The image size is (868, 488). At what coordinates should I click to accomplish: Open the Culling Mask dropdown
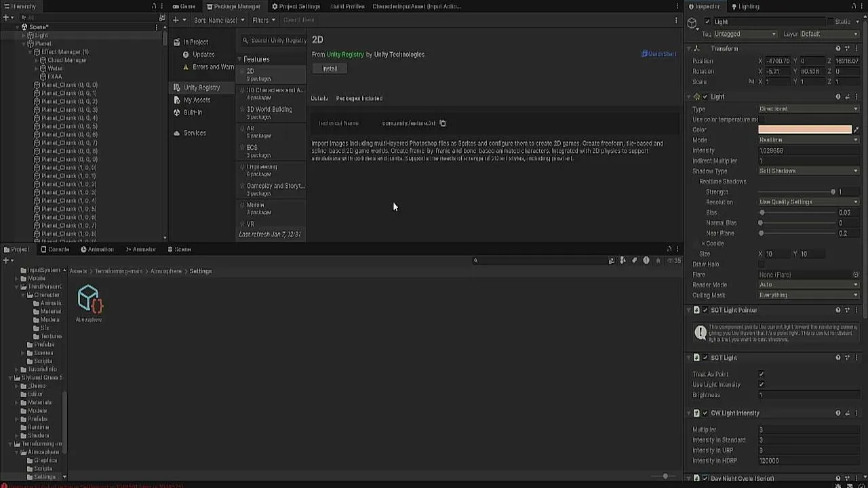[x=808, y=295]
